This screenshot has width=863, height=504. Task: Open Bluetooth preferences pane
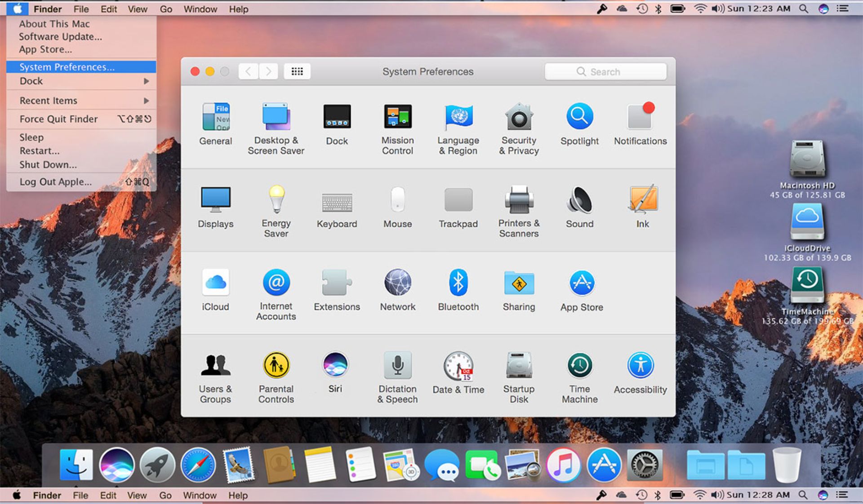458,290
